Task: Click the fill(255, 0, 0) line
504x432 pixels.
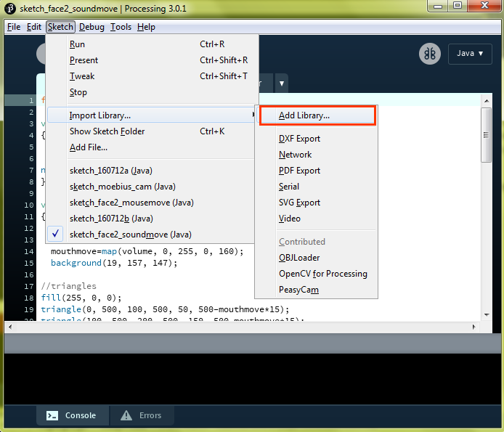Action: (x=81, y=298)
